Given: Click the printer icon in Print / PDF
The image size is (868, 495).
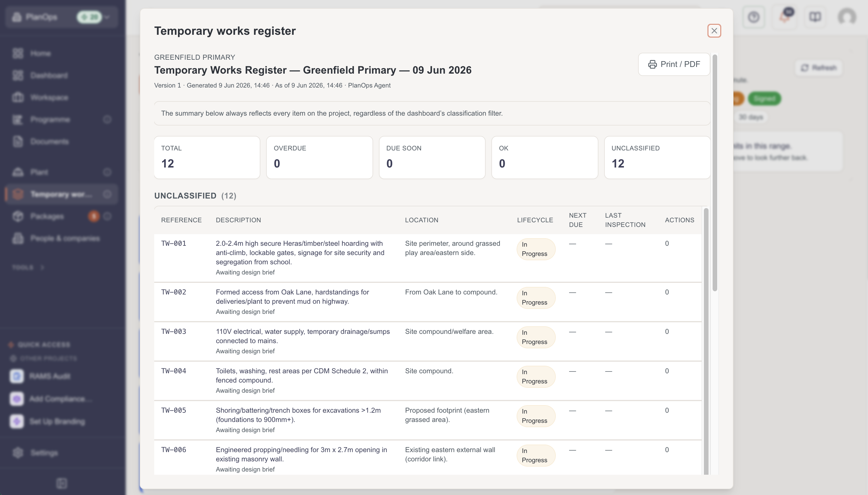Looking at the screenshot, I should pyautogui.click(x=652, y=64).
